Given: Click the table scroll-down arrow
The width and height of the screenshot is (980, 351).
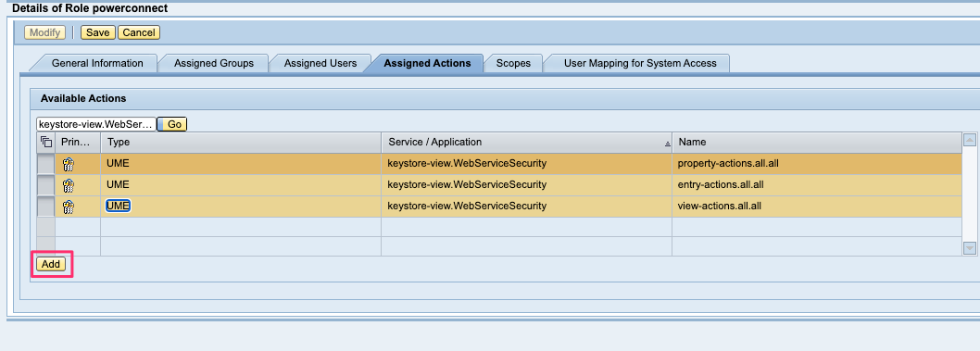Looking at the screenshot, I should (x=970, y=248).
